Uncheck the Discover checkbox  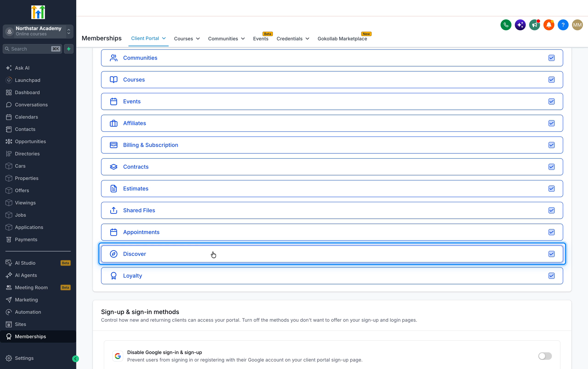coord(551,254)
